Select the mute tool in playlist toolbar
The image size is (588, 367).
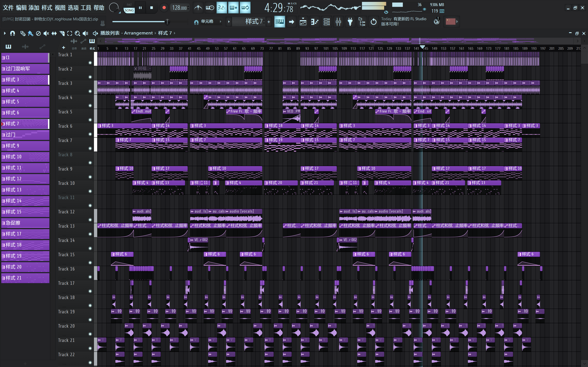pyautogui.click(x=46, y=33)
